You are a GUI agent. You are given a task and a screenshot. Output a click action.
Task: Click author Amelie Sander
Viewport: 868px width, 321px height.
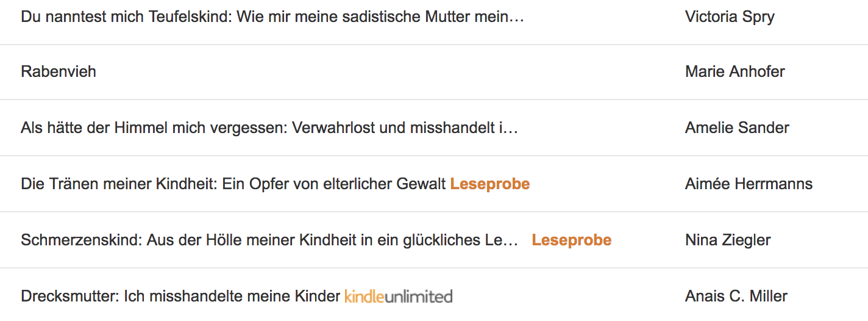(737, 128)
